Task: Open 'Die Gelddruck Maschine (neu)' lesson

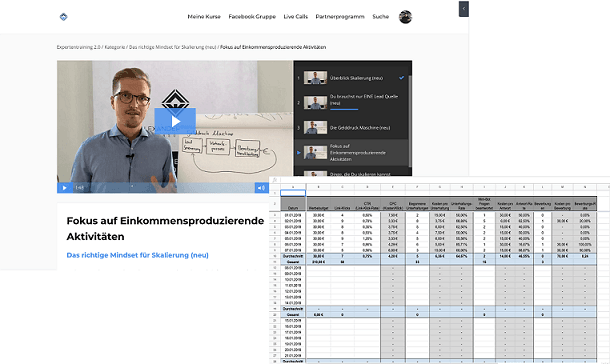Action: [x=352, y=128]
